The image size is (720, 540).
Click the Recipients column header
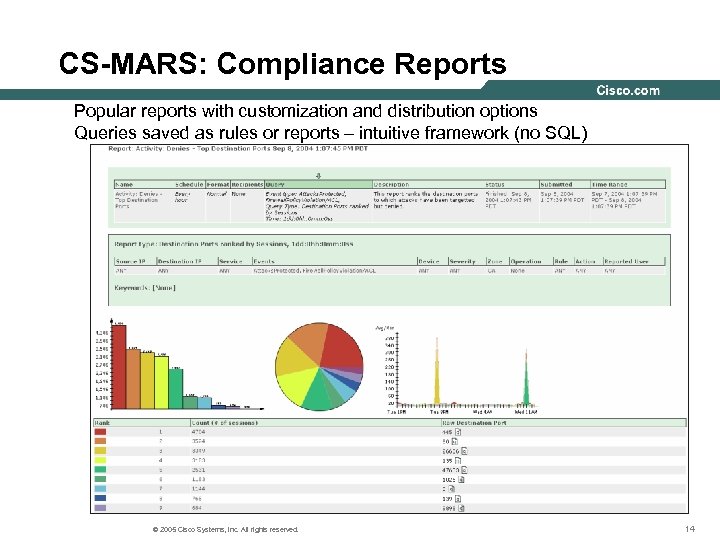click(x=247, y=184)
